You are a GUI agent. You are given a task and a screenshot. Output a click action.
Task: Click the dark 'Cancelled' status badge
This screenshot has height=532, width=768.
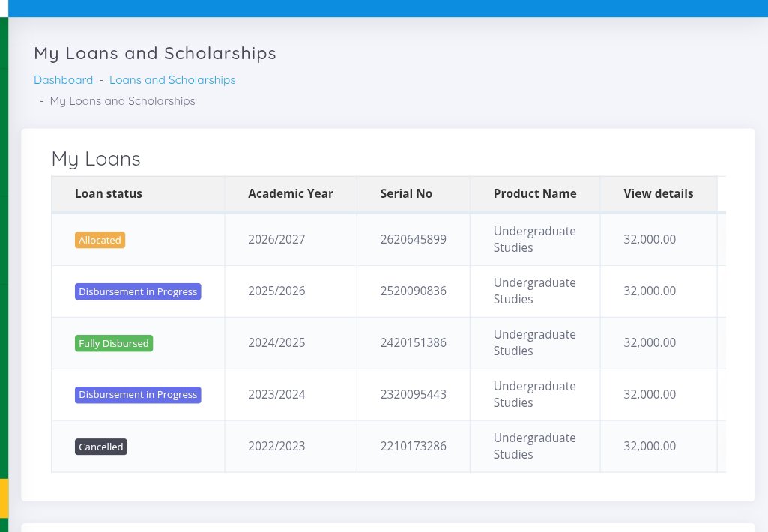point(101,447)
